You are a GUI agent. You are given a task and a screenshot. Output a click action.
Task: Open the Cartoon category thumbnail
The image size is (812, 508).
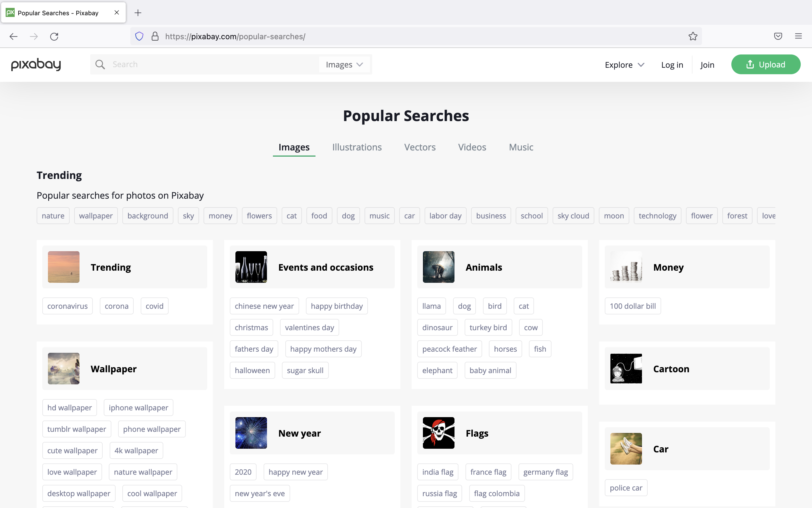626,369
